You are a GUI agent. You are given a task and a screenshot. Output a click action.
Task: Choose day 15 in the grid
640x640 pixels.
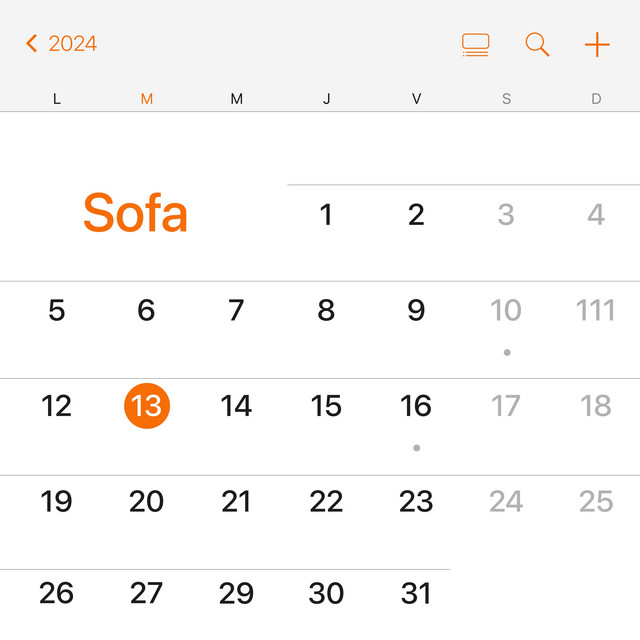[x=326, y=406]
